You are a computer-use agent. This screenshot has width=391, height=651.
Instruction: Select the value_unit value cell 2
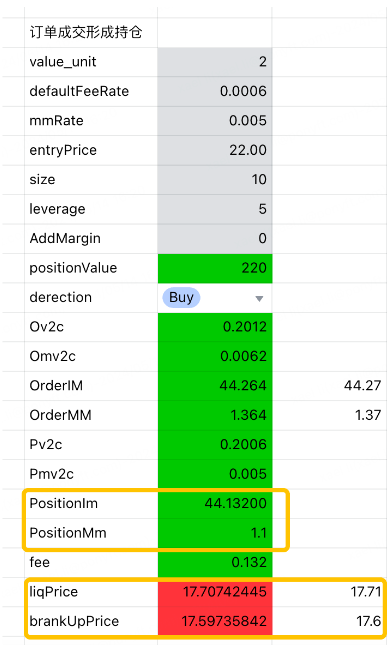click(x=215, y=62)
